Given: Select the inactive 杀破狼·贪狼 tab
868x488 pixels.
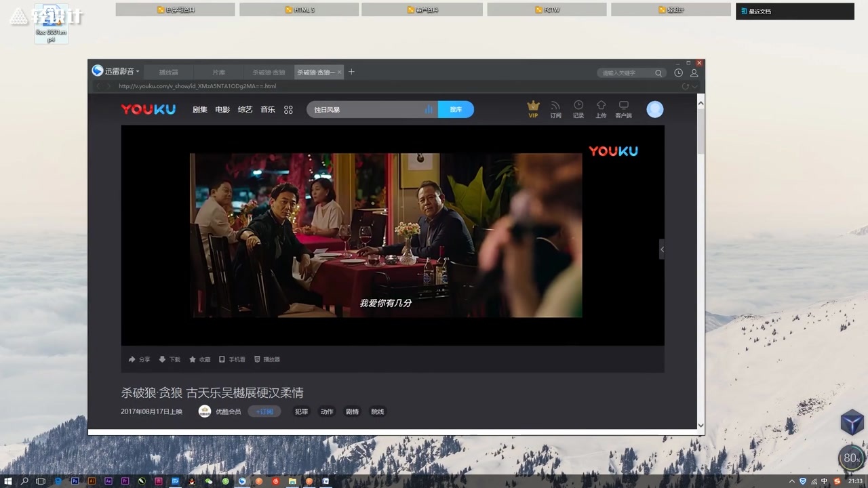Looking at the screenshot, I should (x=269, y=72).
